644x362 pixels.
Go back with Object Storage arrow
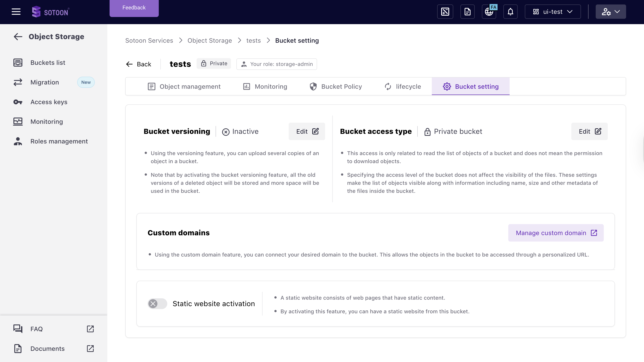tap(18, 37)
